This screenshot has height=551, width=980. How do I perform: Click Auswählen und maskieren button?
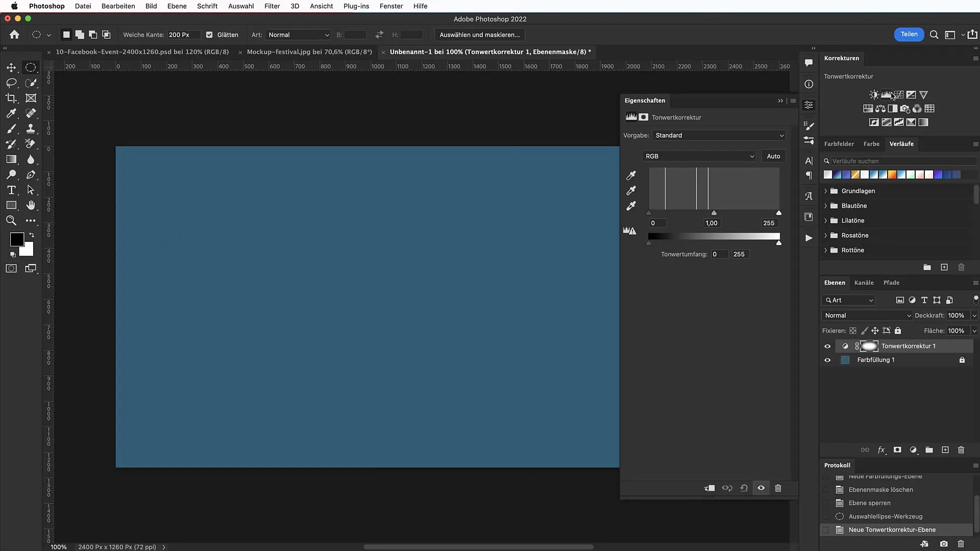[x=480, y=35]
